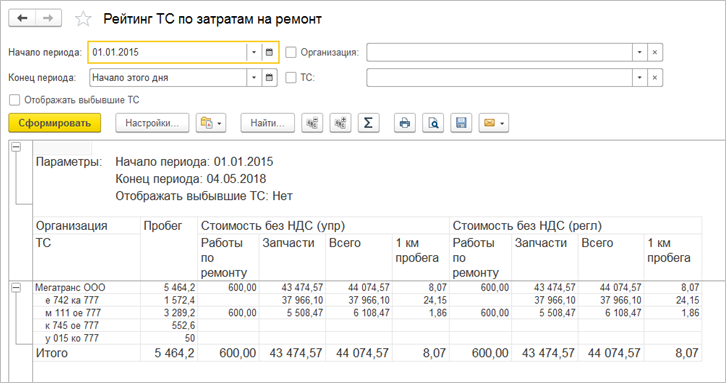Click the Конец периода: 04.05.2018 parameter text

coord(191,179)
